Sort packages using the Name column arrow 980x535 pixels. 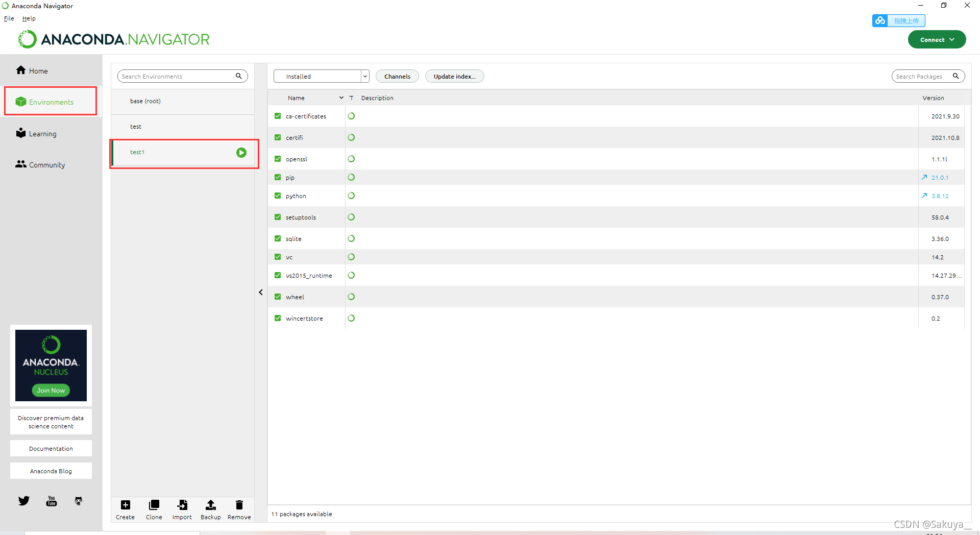(x=341, y=98)
